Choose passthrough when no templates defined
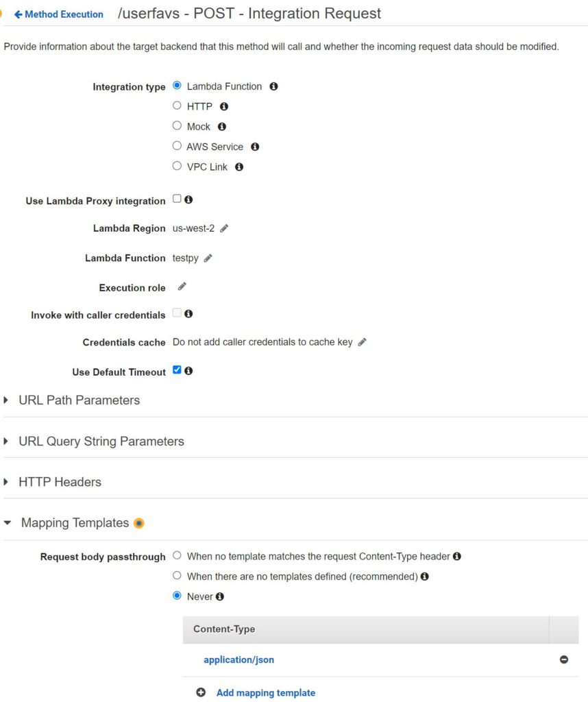The image size is (588, 702). [177, 576]
